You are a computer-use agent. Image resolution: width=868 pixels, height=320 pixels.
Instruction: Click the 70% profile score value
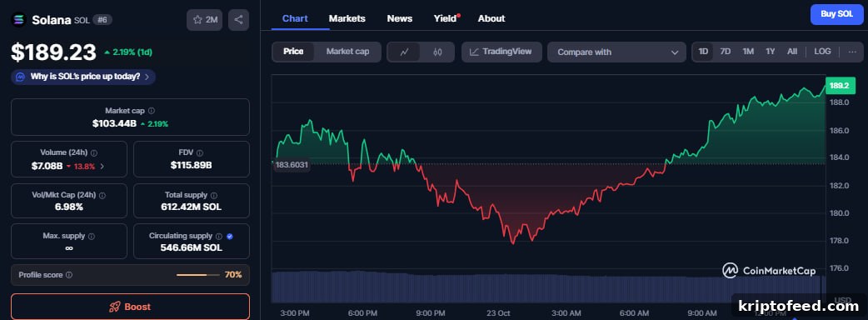(233, 275)
